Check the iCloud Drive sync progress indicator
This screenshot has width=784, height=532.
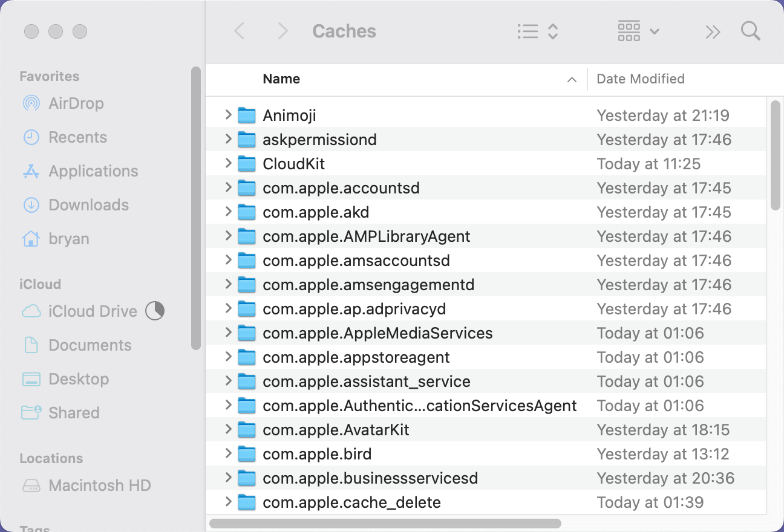pos(155,311)
